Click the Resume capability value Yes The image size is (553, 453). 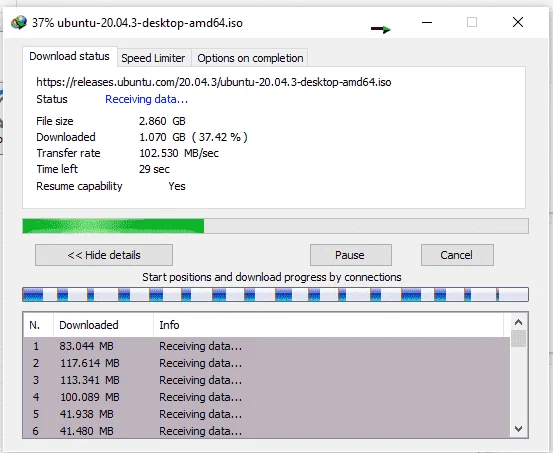point(177,186)
